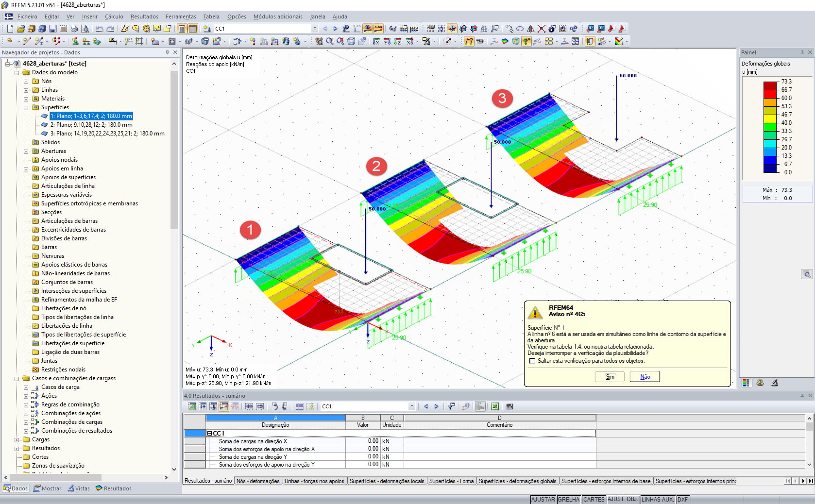The height and width of the screenshot is (504, 815).
Task: Expand the Nós tree node
Action: tap(26, 81)
